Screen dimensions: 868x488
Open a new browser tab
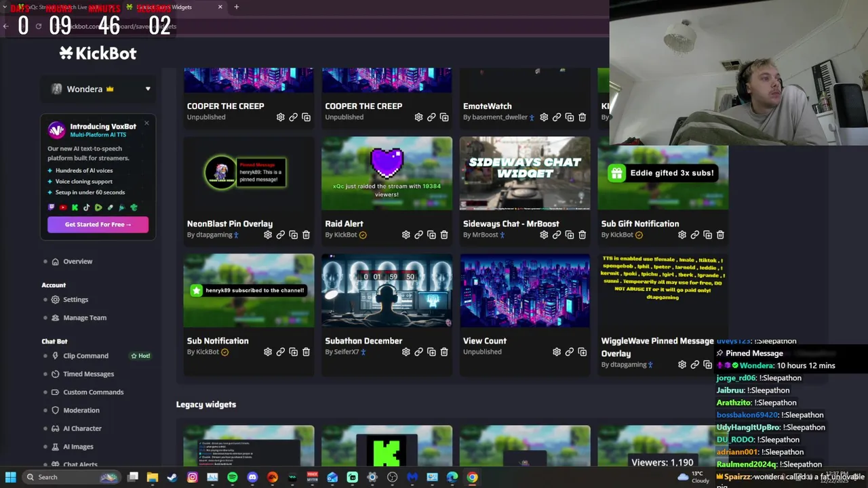click(236, 7)
